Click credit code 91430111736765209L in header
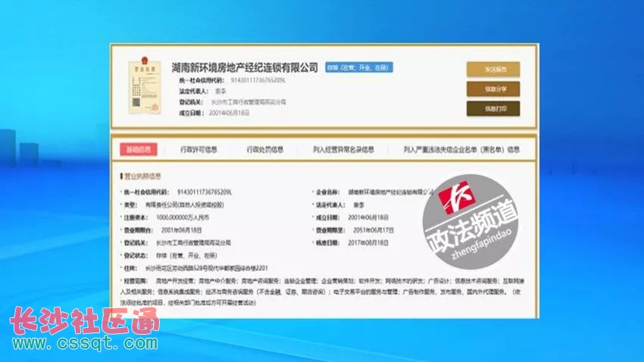The height and width of the screenshot is (362, 644). [x=258, y=80]
